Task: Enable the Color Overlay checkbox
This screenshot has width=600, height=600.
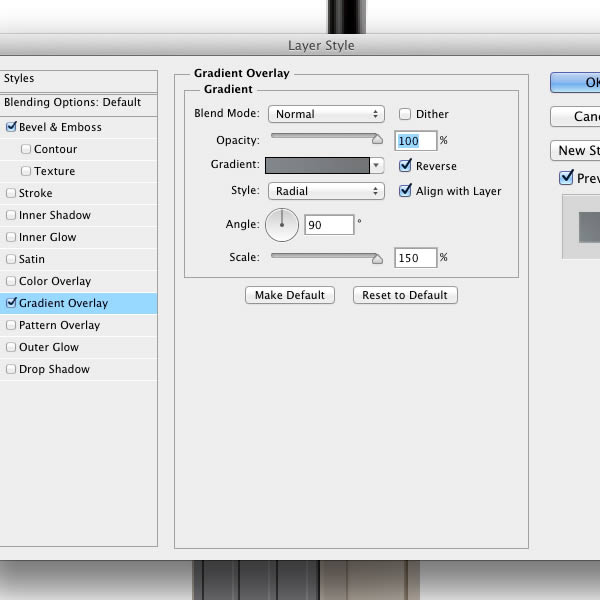Action: pos(11,281)
